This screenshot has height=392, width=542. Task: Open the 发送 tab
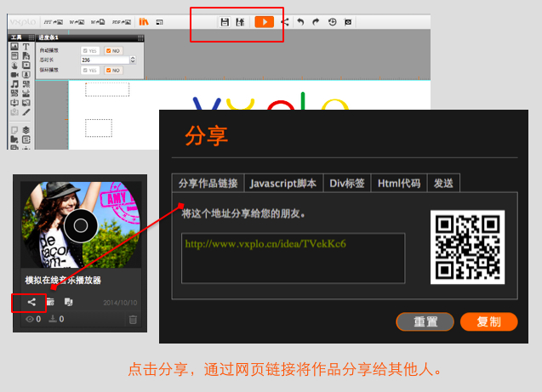tap(443, 183)
